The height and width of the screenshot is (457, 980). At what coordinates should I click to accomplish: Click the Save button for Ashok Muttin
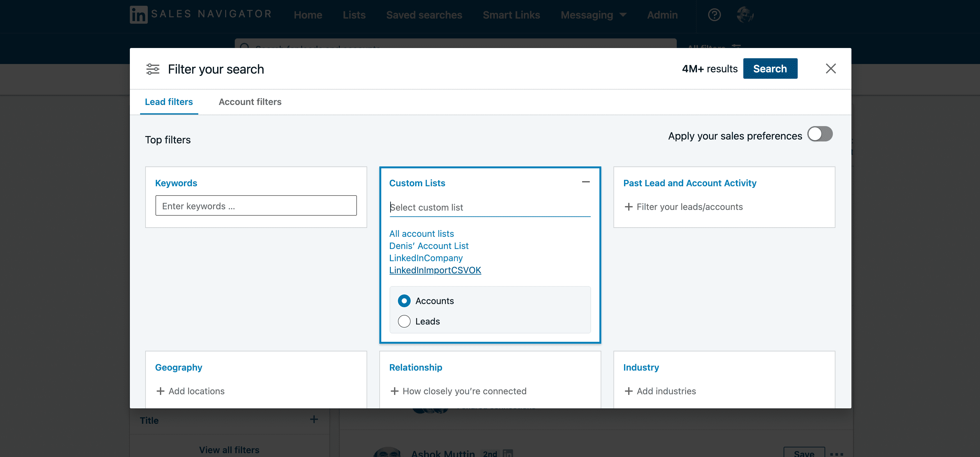pyautogui.click(x=804, y=453)
